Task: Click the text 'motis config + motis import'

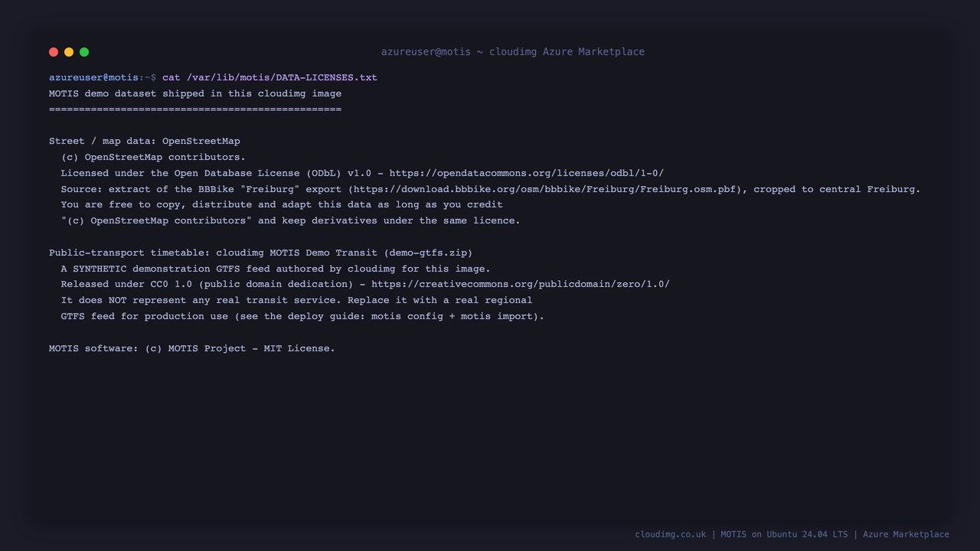Action: [x=452, y=316]
